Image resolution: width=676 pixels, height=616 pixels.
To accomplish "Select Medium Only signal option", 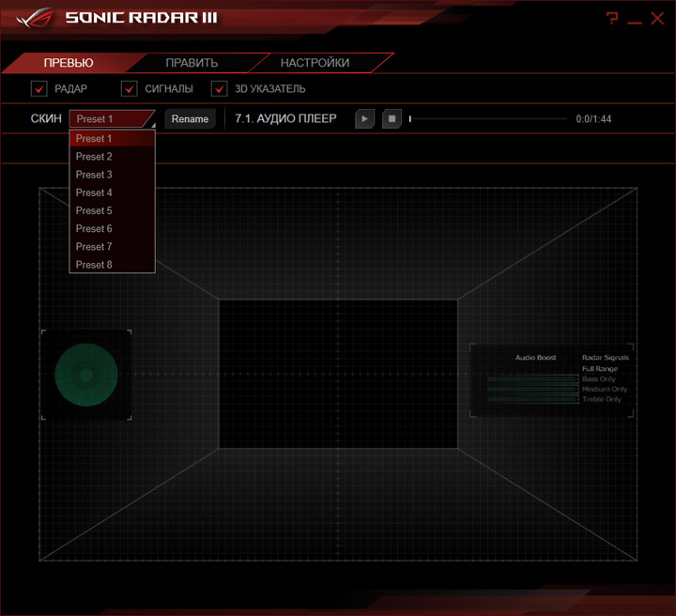I will [x=605, y=390].
